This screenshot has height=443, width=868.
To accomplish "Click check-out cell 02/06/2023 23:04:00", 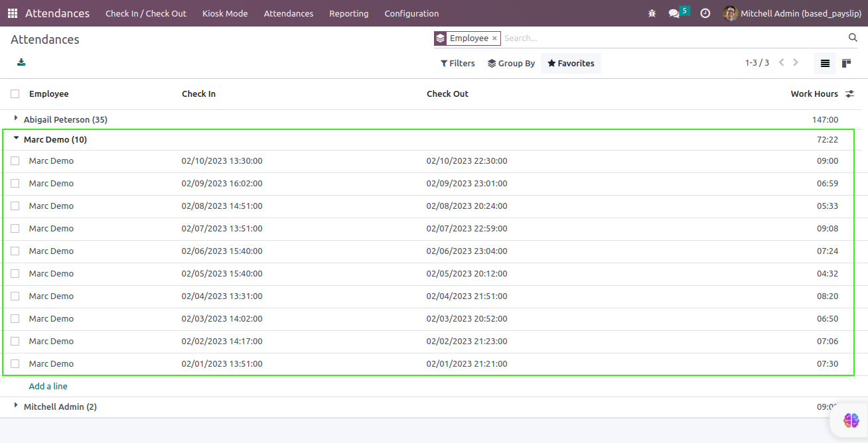I will [467, 251].
